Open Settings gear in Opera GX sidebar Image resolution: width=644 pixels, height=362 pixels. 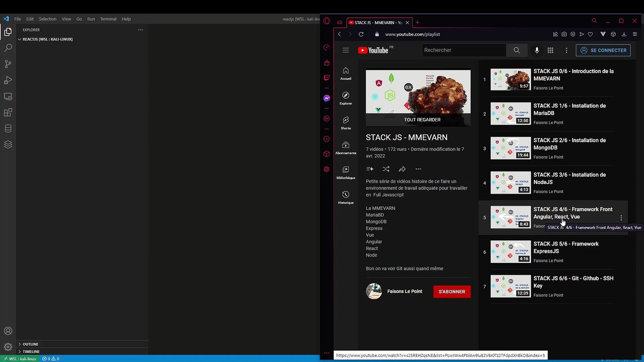tap(327, 169)
